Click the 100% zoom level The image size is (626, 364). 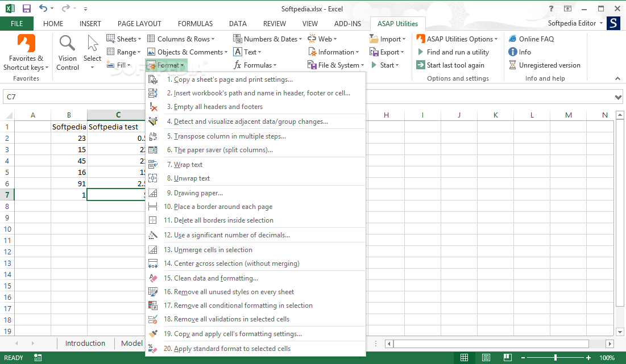pos(607,358)
